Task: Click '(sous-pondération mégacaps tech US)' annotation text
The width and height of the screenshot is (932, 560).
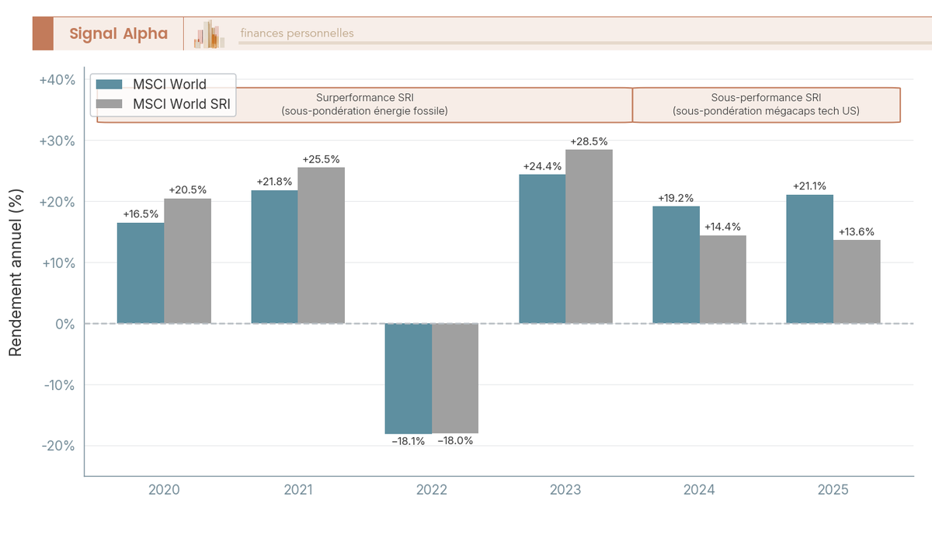Action: click(x=767, y=112)
